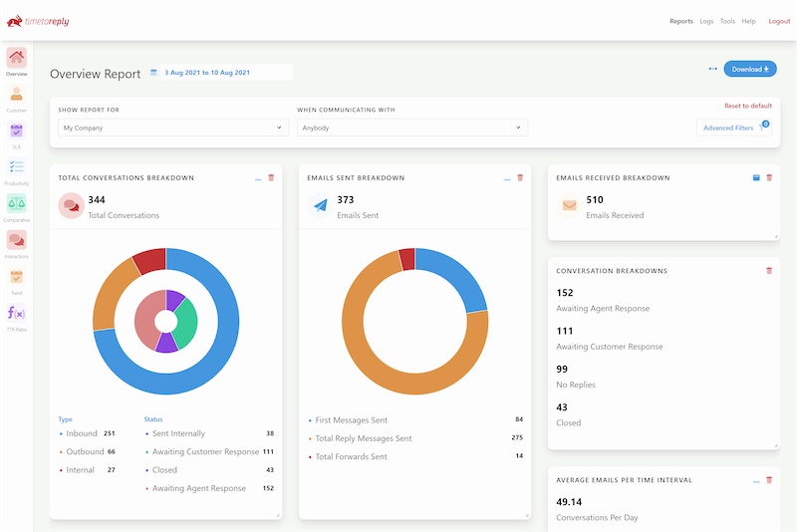Minimize the Average Emails Per Time Interval widget

pos(756,480)
